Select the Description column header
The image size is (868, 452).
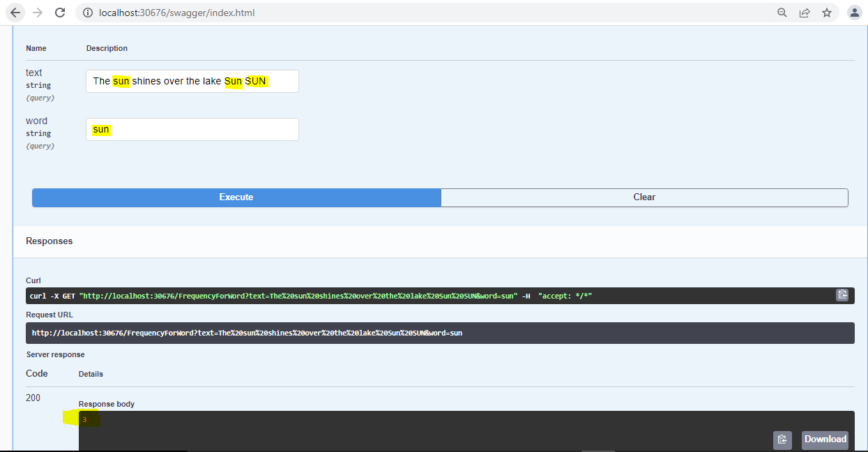coord(107,48)
